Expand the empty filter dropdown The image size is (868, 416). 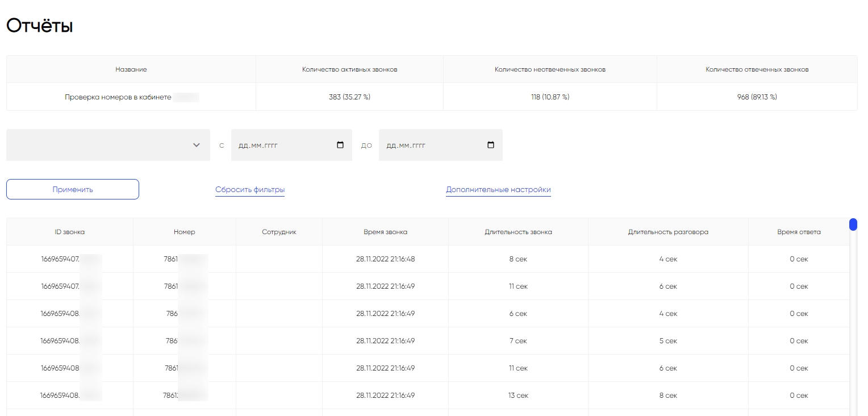coord(108,145)
